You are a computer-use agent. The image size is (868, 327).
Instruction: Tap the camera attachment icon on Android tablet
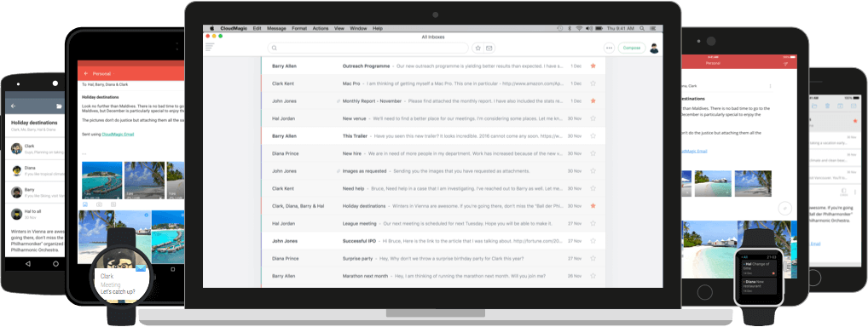pyautogui.click(x=99, y=204)
